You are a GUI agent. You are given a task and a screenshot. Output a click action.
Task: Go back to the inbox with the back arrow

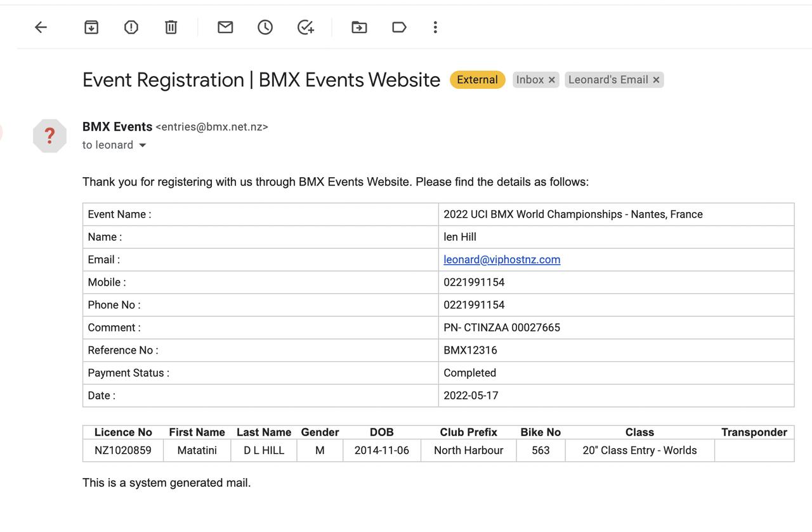click(41, 27)
